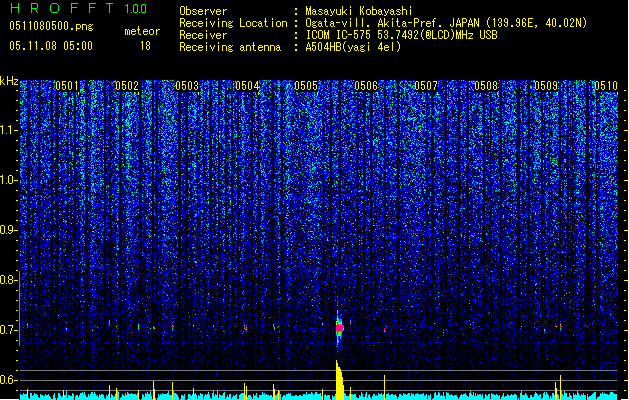The width and height of the screenshot is (629, 400).
Task: Click the date stamp 05.11.08 05:00
Action: [51, 46]
